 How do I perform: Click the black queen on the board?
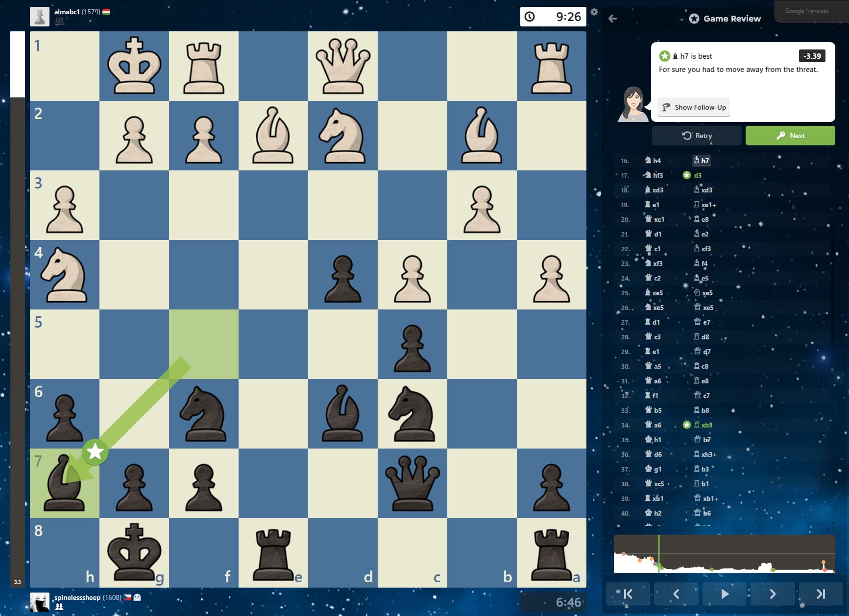(412, 483)
